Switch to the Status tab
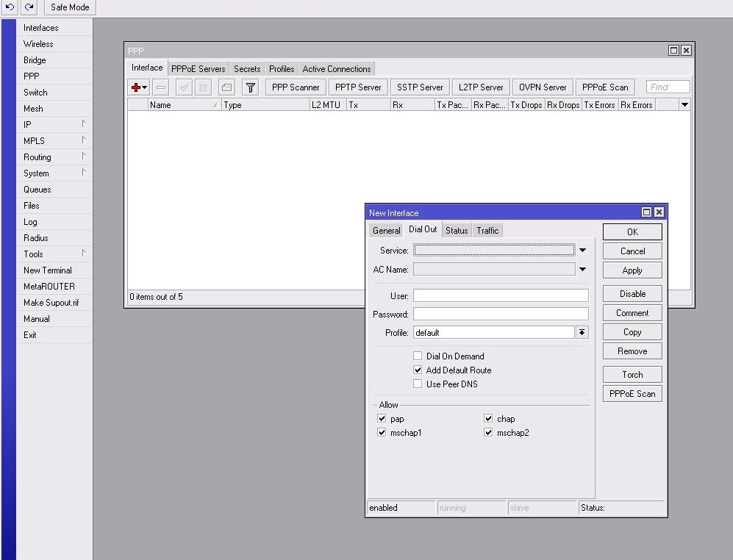This screenshot has width=733, height=560. pos(457,231)
